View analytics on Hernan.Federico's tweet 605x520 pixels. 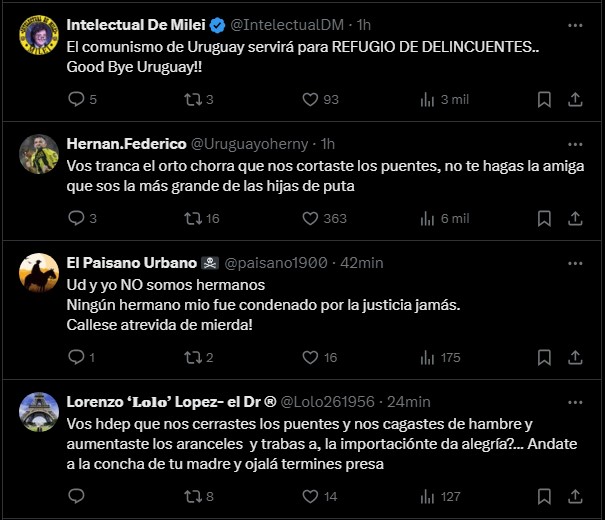430,218
